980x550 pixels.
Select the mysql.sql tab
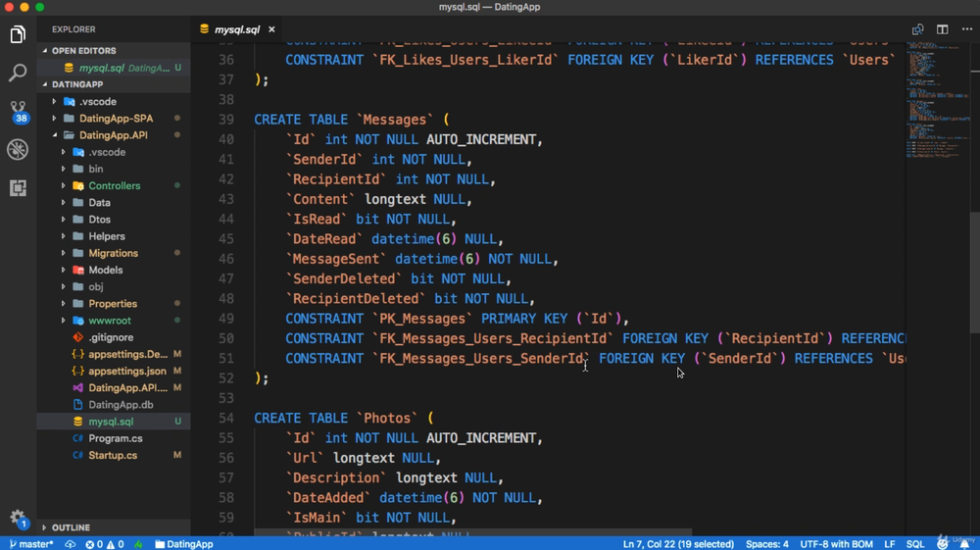[x=237, y=29]
